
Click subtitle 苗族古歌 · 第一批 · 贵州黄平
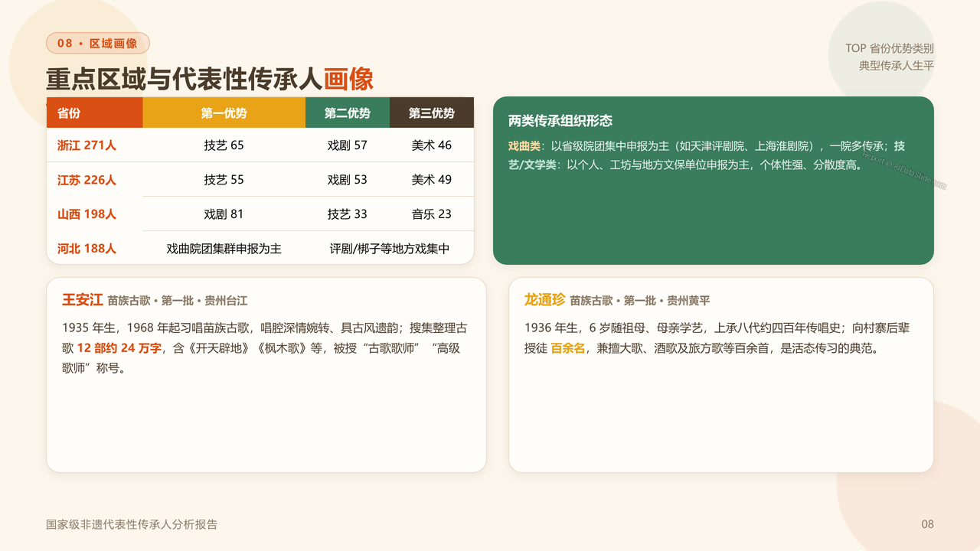(x=640, y=301)
